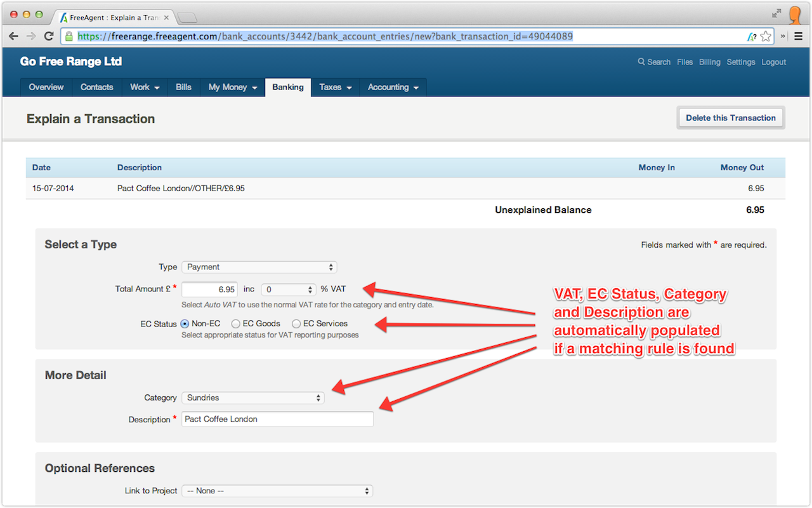Select the EC Services radio button
This screenshot has height=508, width=812.
(x=296, y=323)
